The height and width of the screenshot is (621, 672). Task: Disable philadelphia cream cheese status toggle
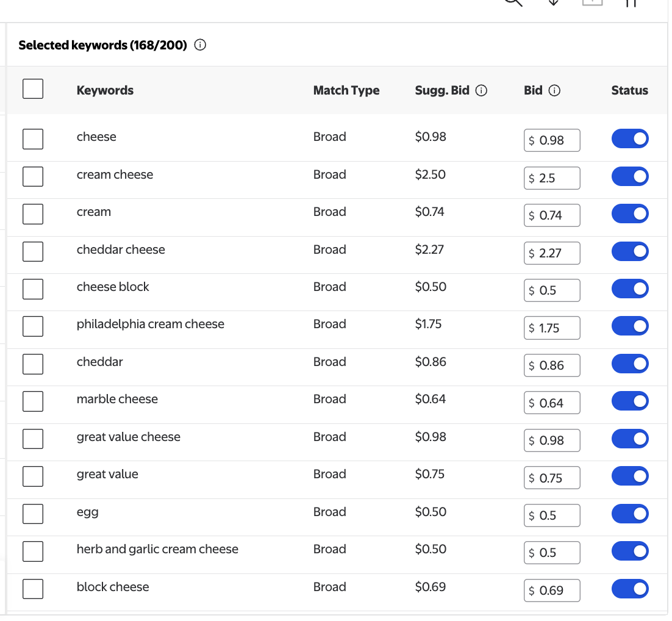(x=630, y=326)
